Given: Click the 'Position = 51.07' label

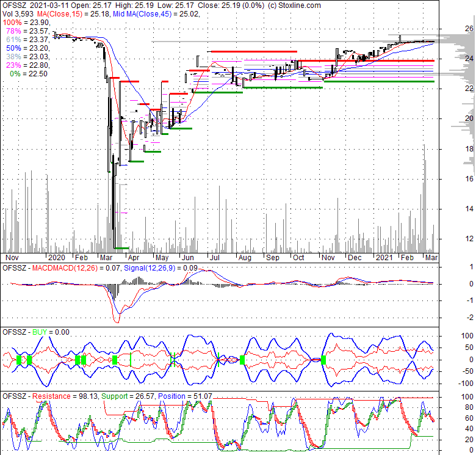Looking at the screenshot, I should click(x=185, y=396).
